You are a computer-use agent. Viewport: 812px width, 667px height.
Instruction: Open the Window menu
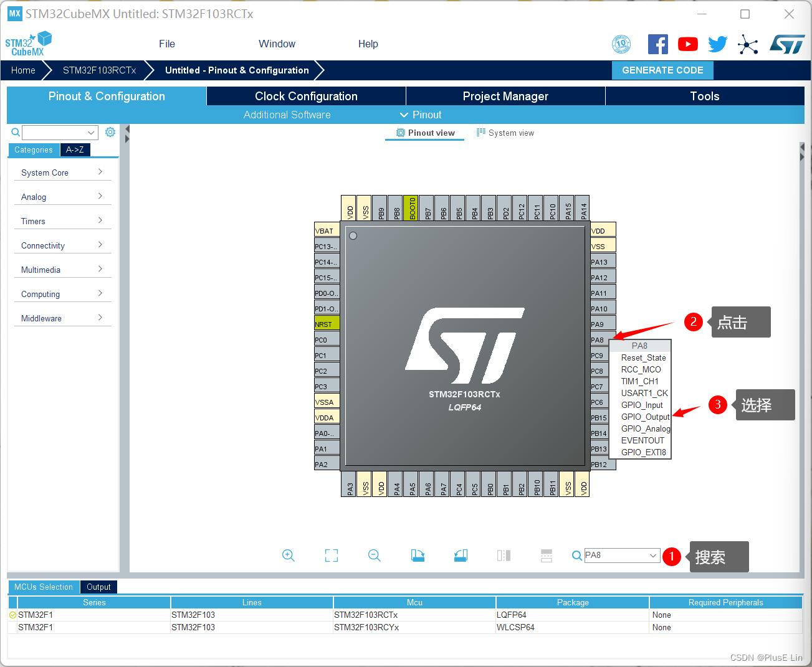coord(277,44)
